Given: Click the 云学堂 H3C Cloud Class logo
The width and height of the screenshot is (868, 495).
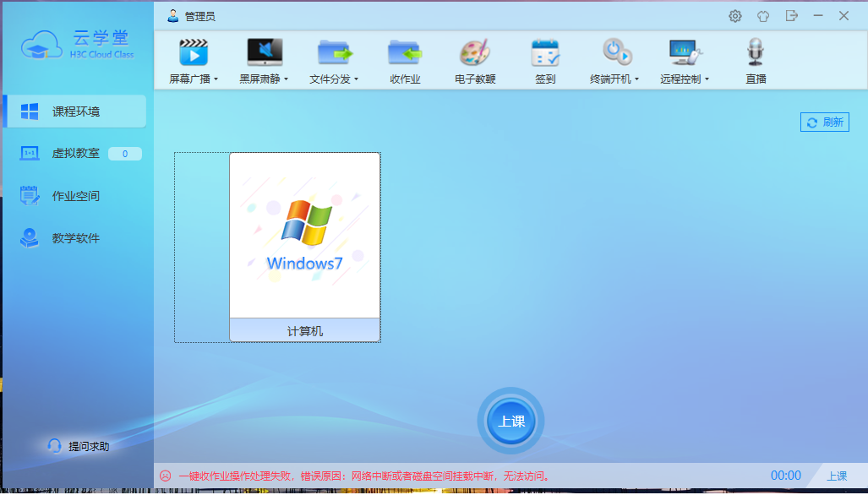Looking at the screenshot, I should pyautogui.click(x=78, y=45).
